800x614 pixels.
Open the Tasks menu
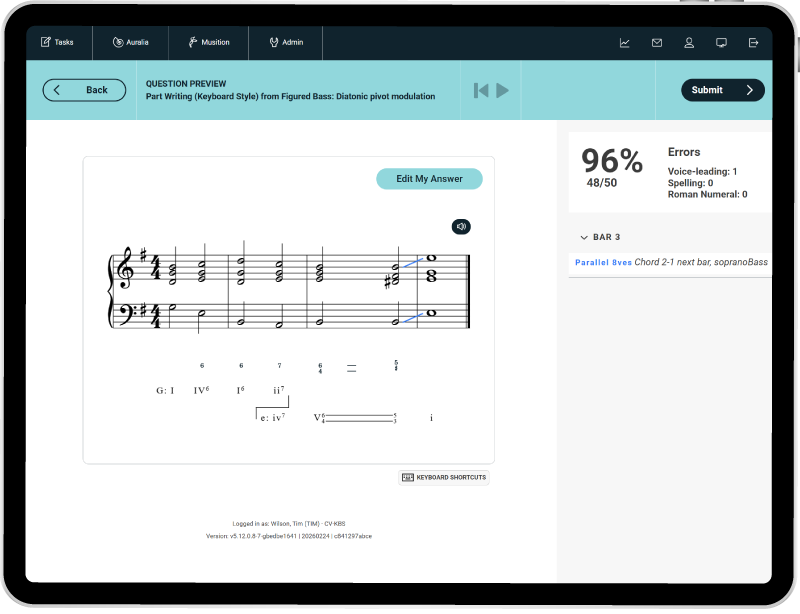click(x=58, y=43)
